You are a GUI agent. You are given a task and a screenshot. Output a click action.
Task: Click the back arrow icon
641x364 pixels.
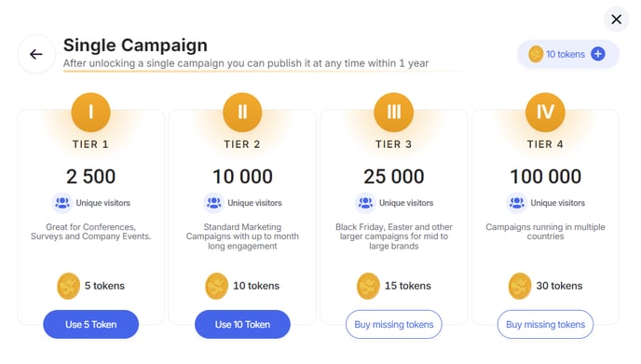pyautogui.click(x=36, y=54)
